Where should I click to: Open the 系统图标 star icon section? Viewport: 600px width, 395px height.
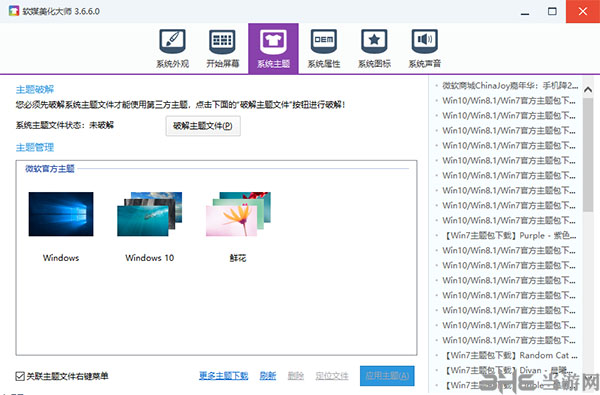click(x=374, y=49)
